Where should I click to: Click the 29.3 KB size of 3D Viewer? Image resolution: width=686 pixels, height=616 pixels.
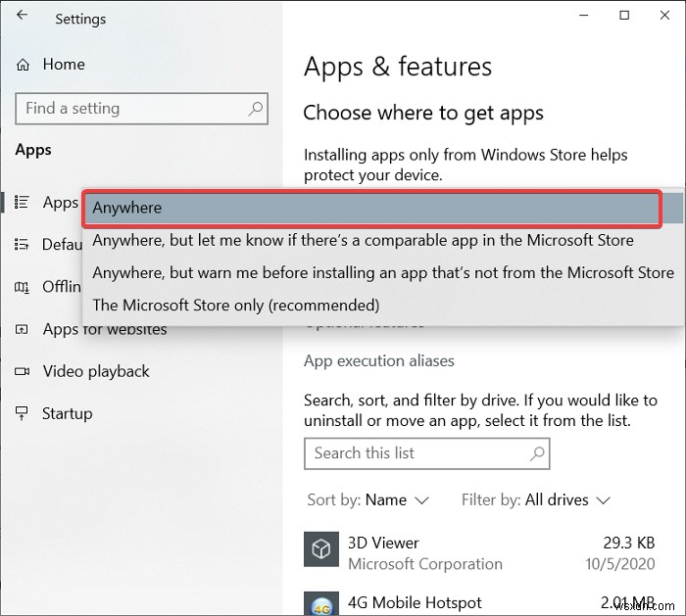pyautogui.click(x=629, y=543)
